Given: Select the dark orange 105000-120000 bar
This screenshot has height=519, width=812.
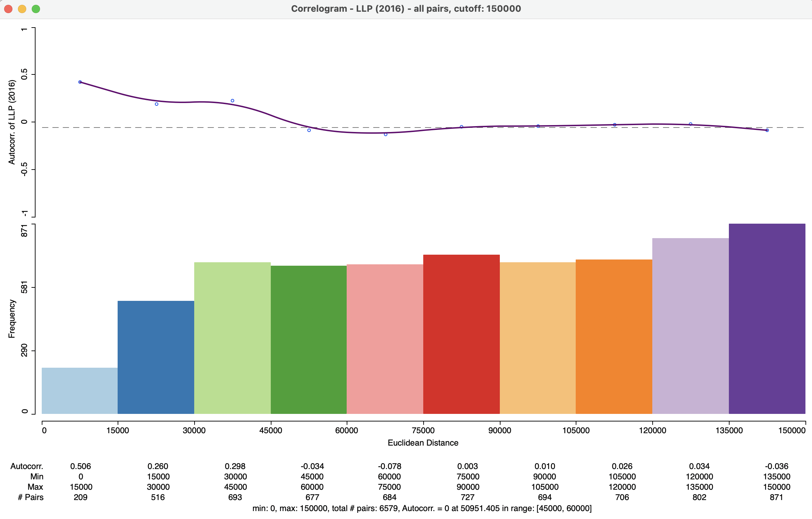Looking at the screenshot, I should [614, 336].
